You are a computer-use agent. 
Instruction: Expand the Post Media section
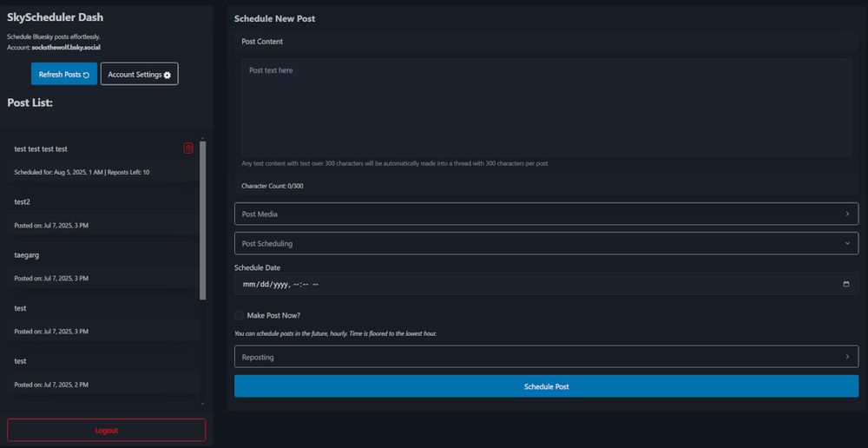coord(546,214)
